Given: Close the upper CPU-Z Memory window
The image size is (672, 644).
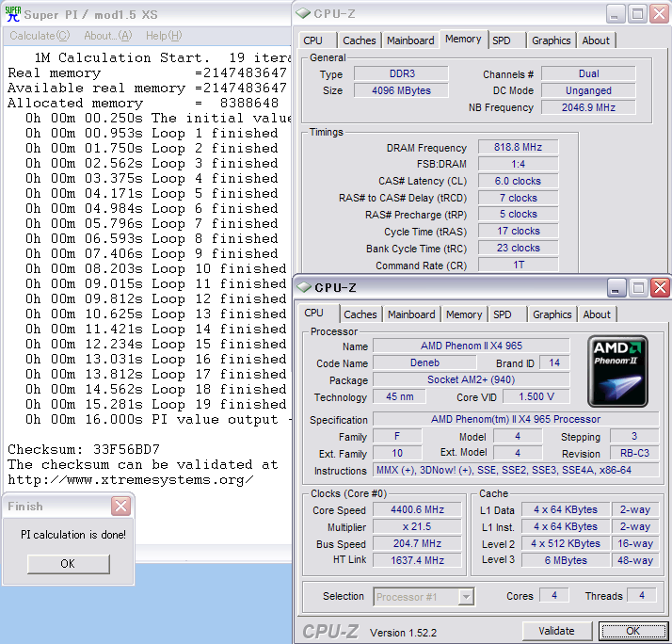Looking at the screenshot, I should pos(660,14).
